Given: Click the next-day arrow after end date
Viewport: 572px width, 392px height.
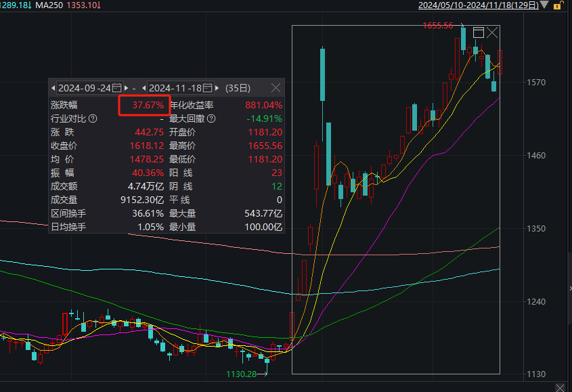Looking at the screenshot, I should pyautogui.click(x=217, y=88).
